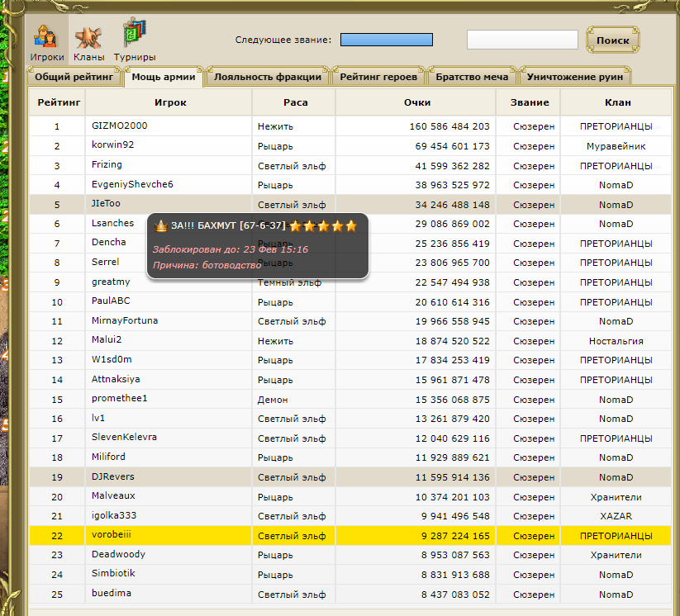Open the Кланы clans icon

(88, 43)
